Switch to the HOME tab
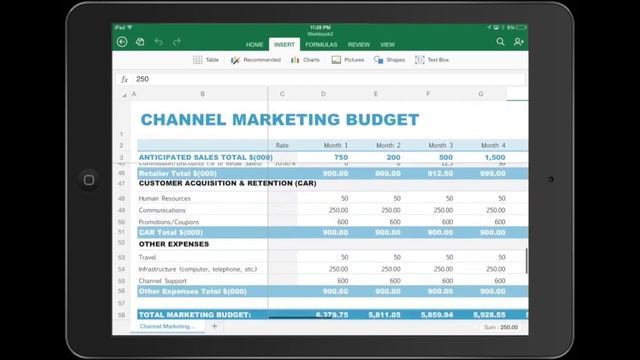 [254, 44]
